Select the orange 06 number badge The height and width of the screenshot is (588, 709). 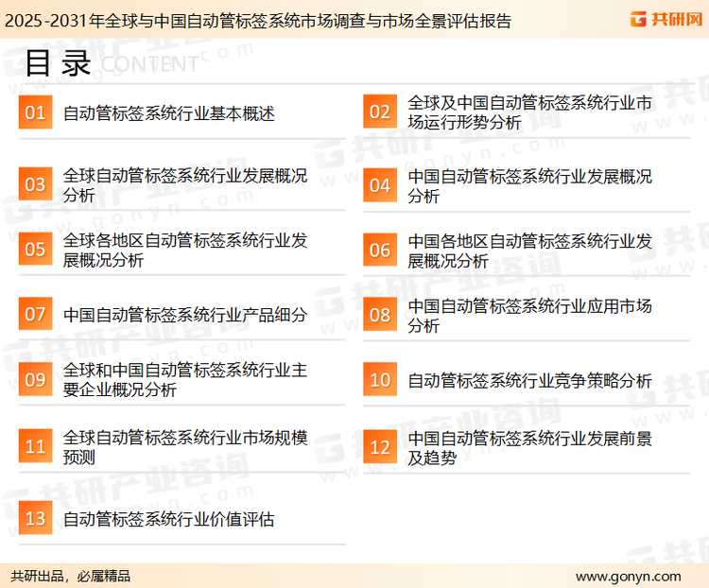tap(380, 250)
